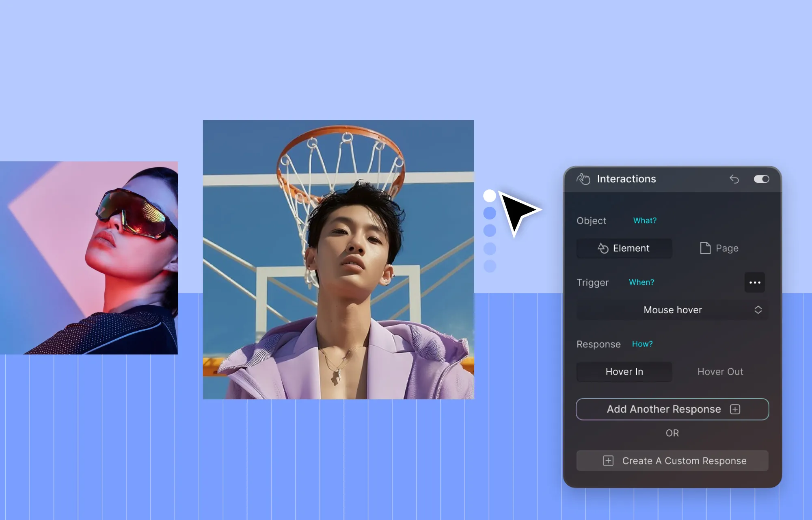Click the Interactions panel icon
The width and height of the screenshot is (812, 520).
[x=583, y=179]
